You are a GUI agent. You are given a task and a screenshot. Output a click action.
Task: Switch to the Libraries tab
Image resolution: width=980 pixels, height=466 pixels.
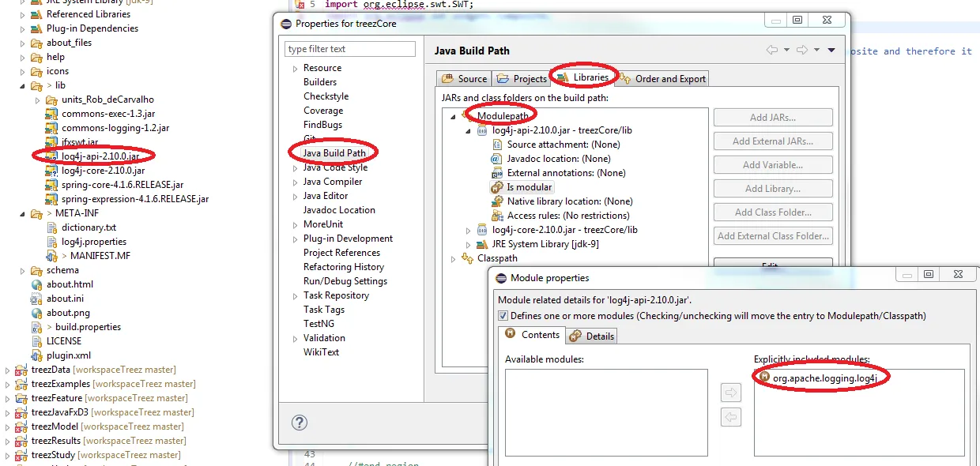583,77
